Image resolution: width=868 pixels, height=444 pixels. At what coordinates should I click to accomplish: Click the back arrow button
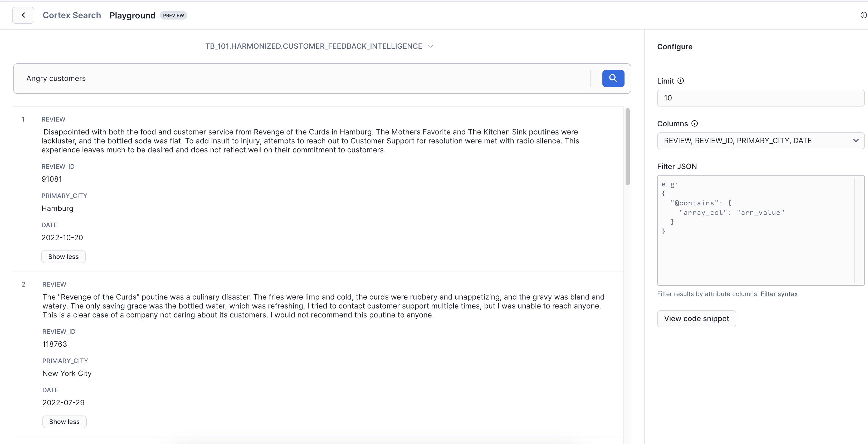pyautogui.click(x=23, y=15)
